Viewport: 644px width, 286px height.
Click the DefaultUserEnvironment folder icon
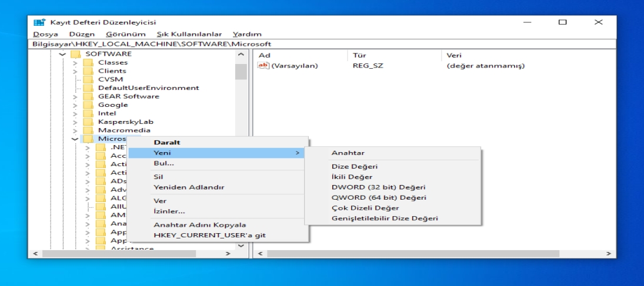(88, 88)
